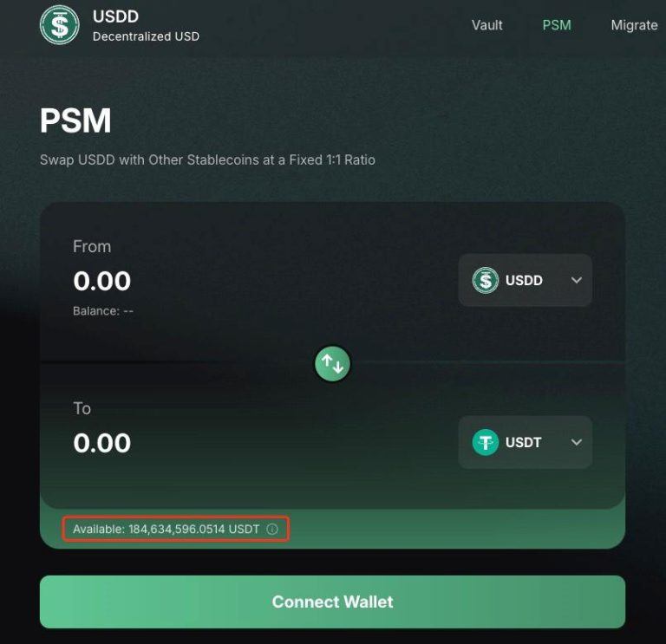Expand the From token chevron next to USDD

tap(577, 280)
